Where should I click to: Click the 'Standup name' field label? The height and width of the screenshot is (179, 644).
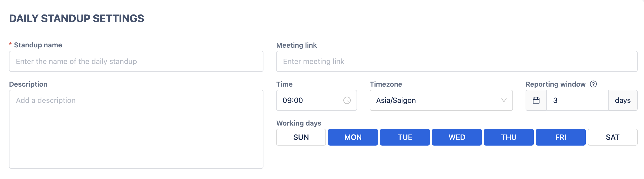(38, 45)
